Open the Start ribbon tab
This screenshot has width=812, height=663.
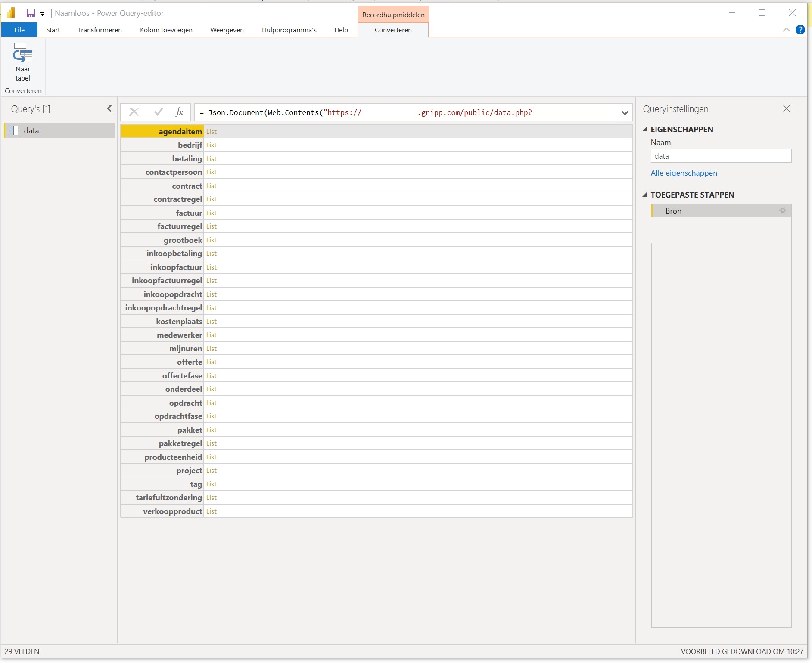tap(53, 30)
